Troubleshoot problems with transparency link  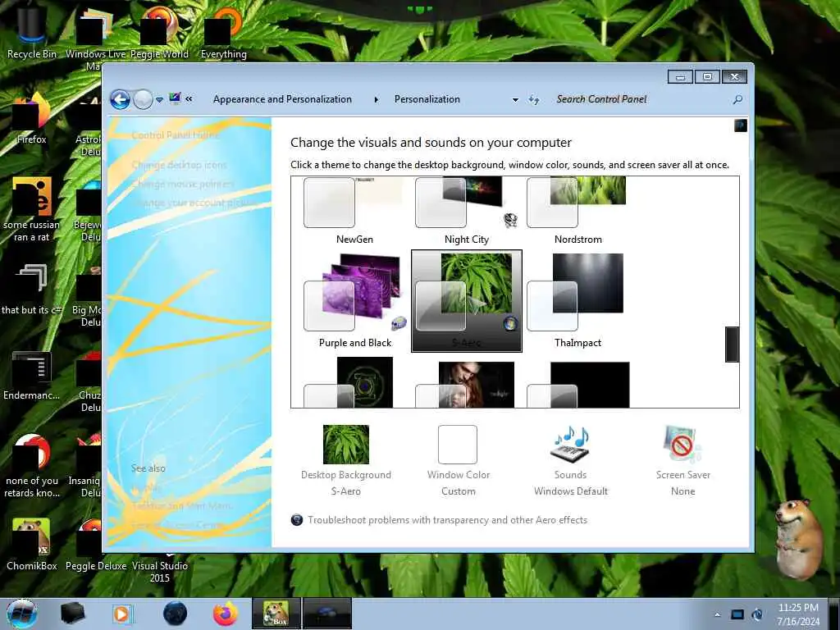click(447, 520)
